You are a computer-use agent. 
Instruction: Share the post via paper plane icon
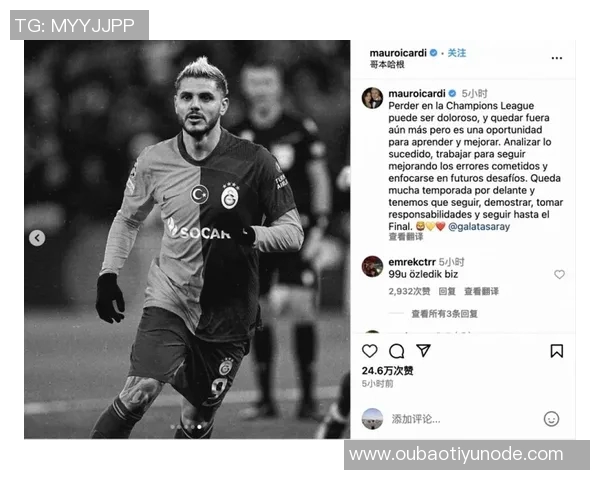coord(423,350)
